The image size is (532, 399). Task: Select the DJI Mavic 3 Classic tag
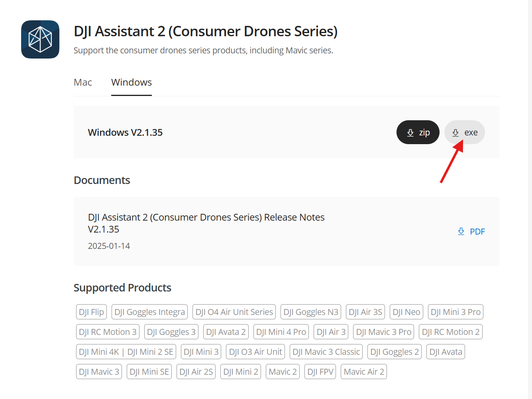pyautogui.click(x=326, y=352)
